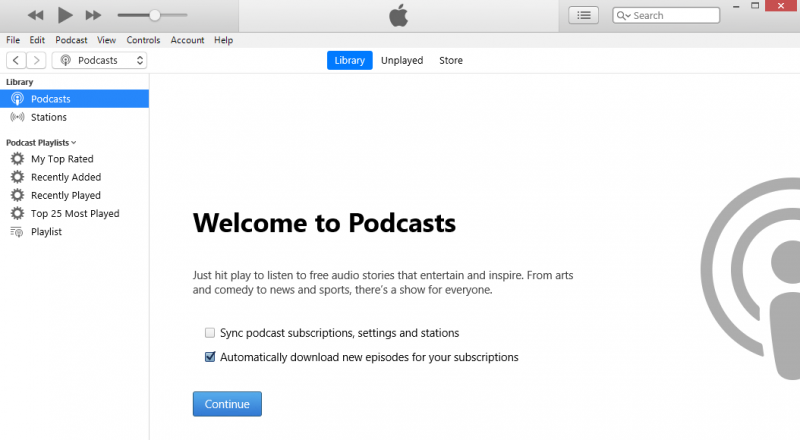Open Top 25 Most Played playlist
This screenshot has width=800, height=440.
(x=74, y=213)
